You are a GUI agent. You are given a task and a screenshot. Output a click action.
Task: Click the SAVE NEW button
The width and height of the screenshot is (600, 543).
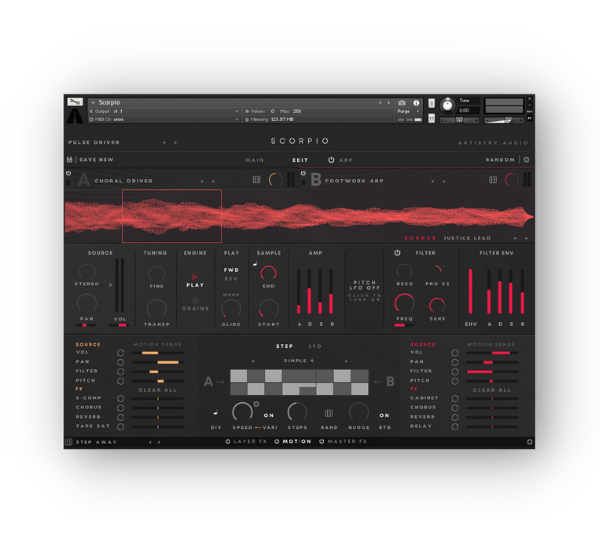coord(95,159)
